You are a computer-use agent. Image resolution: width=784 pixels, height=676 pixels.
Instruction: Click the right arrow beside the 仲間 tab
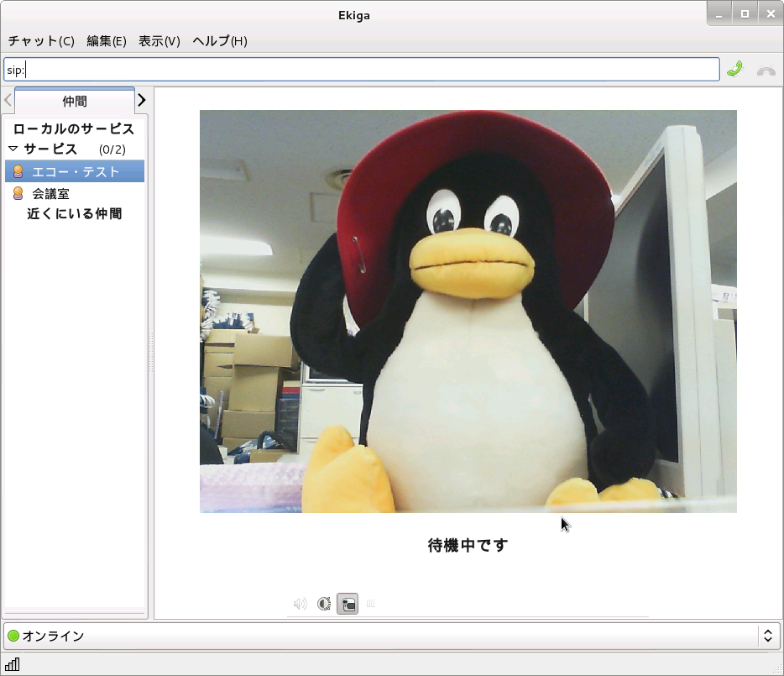(142, 100)
